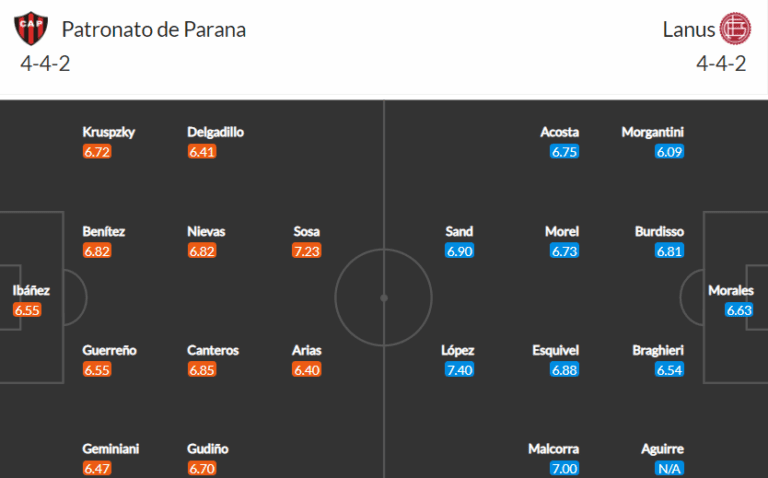Open Sand's player name
768x478 pixels.
click(x=459, y=231)
